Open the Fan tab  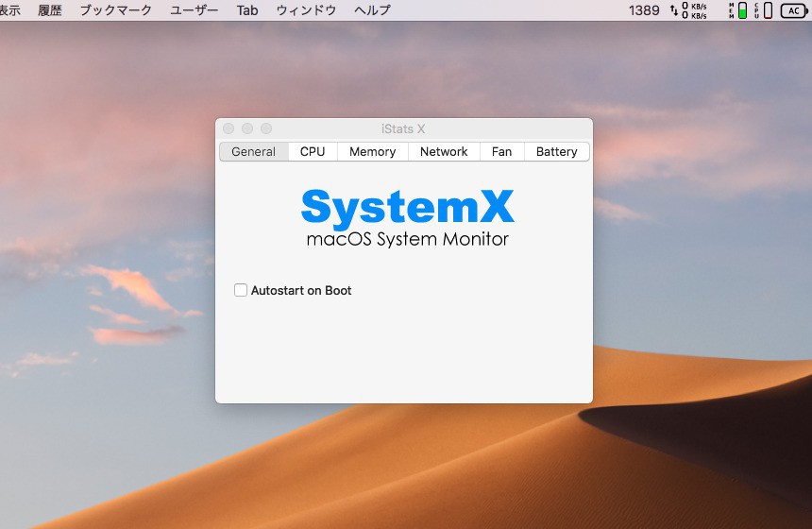(501, 152)
